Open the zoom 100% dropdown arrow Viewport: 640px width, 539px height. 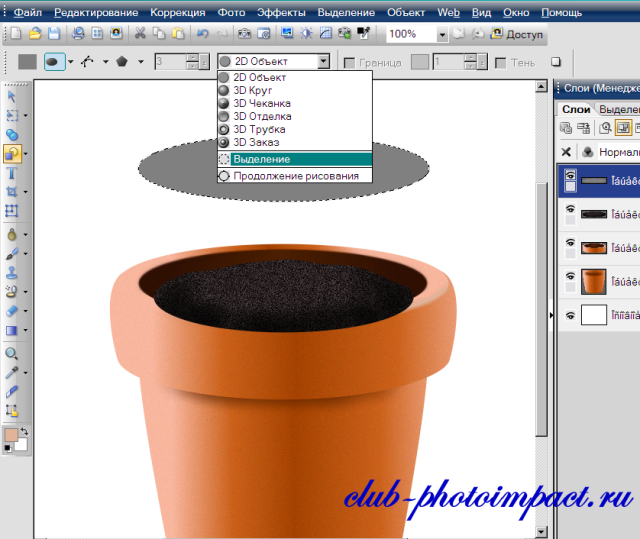tap(442, 35)
